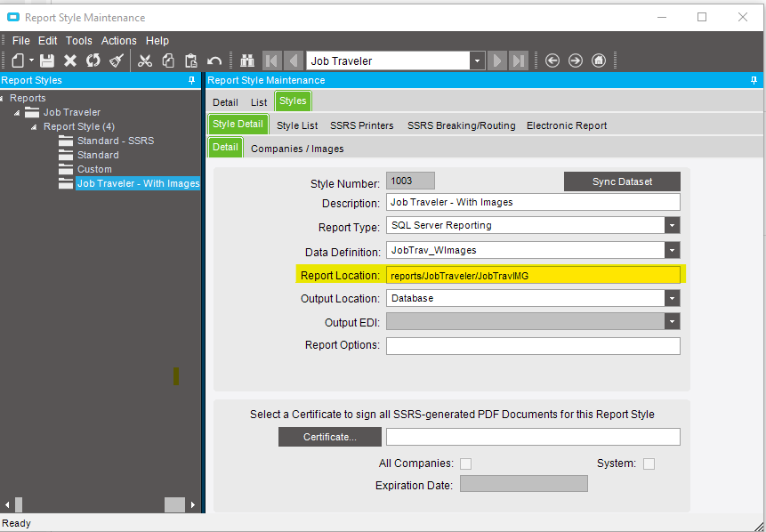Switch to the Style List tab
The image size is (766, 532).
pos(297,125)
